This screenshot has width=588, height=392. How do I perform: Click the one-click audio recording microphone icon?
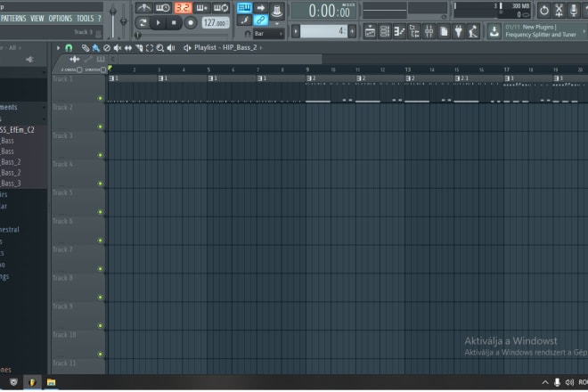pos(574,11)
